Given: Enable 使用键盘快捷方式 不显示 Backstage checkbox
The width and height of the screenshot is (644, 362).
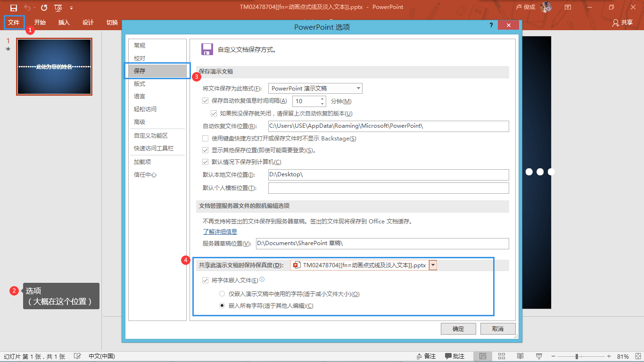Looking at the screenshot, I should [x=205, y=139].
